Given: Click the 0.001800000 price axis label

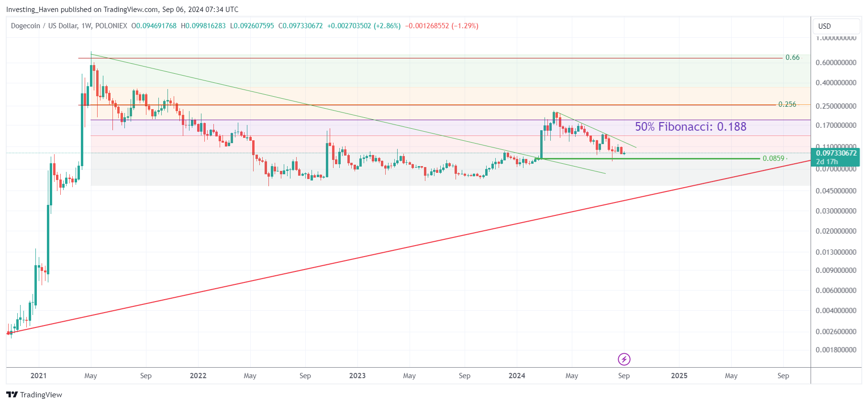Looking at the screenshot, I should click(x=836, y=350).
